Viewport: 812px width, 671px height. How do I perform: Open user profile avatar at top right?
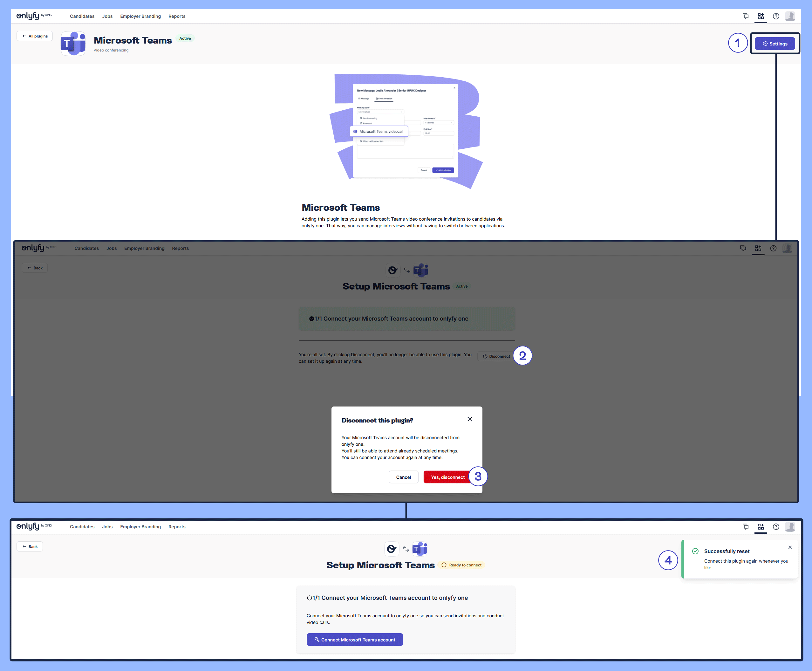[x=790, y=16]
